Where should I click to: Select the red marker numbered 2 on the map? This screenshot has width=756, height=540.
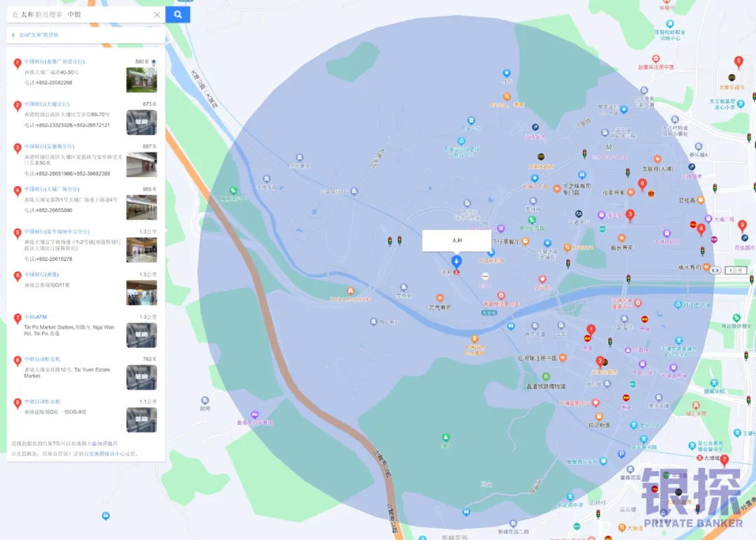600,362
